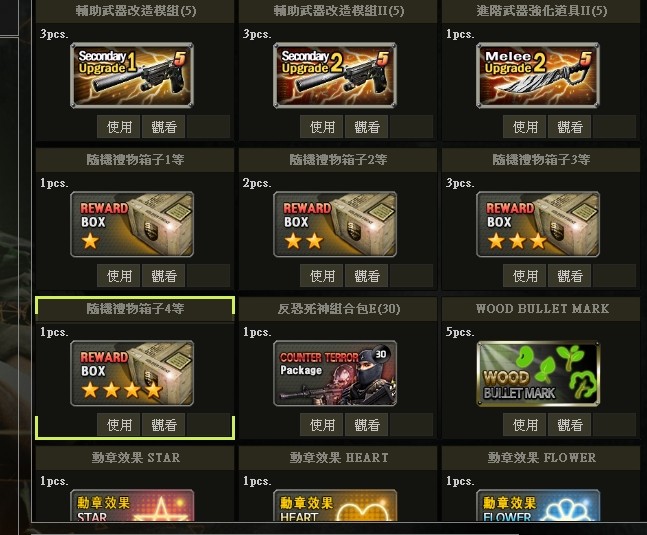Image resolution: width=647 pixels, height=535 pixels.
Task: Select the two-star Reward Box icon
Action: click(x=335, y=224)
